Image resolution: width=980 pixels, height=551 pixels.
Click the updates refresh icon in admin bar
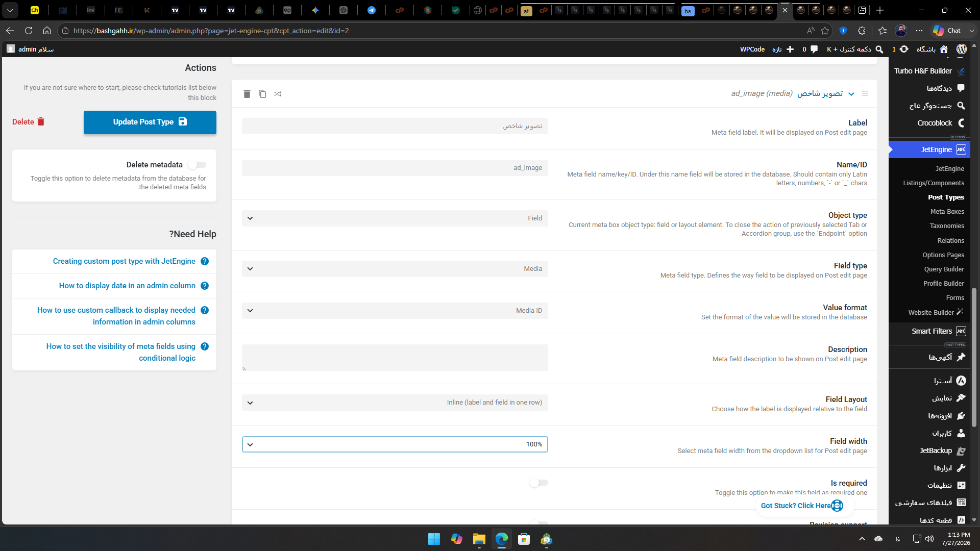pos(904,49)
